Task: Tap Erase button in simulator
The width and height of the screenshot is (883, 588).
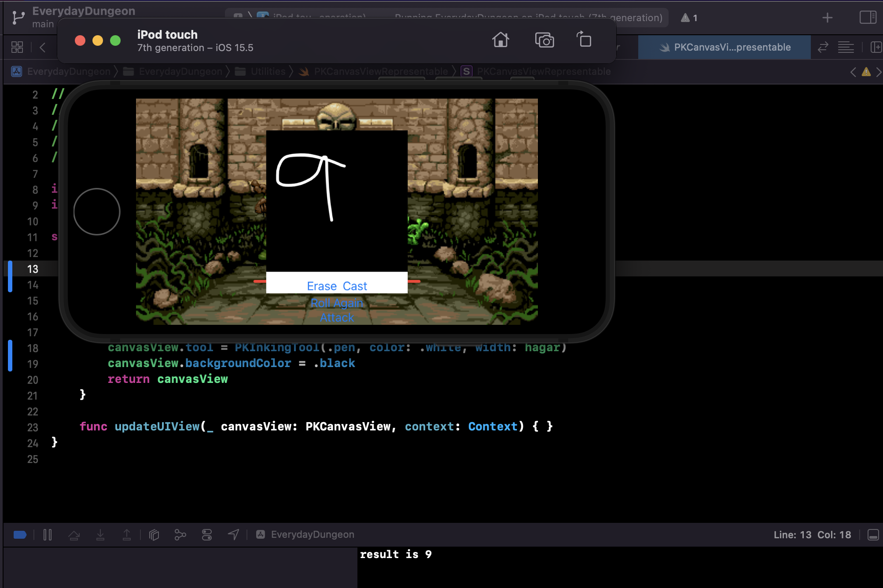Action: click(x=322, y=286)
